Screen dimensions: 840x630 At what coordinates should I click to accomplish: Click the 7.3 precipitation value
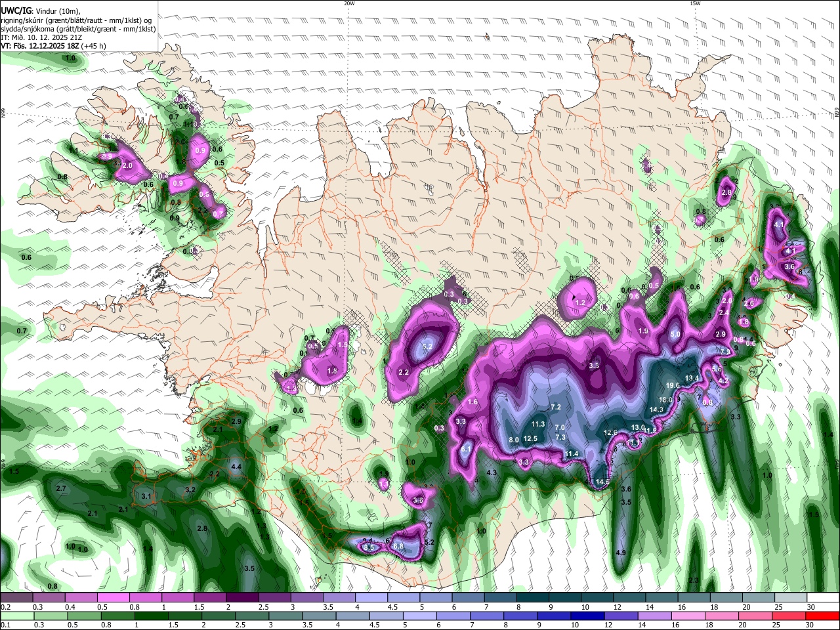560,437
